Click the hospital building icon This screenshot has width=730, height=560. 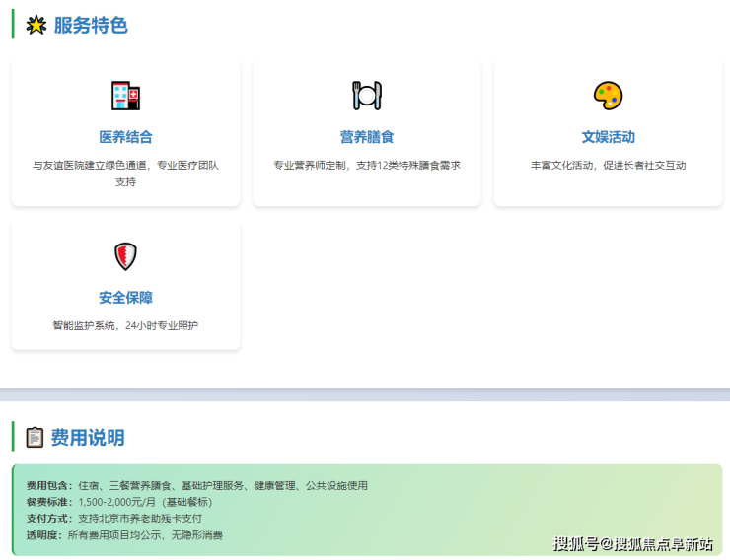click(x=125, y=96)
